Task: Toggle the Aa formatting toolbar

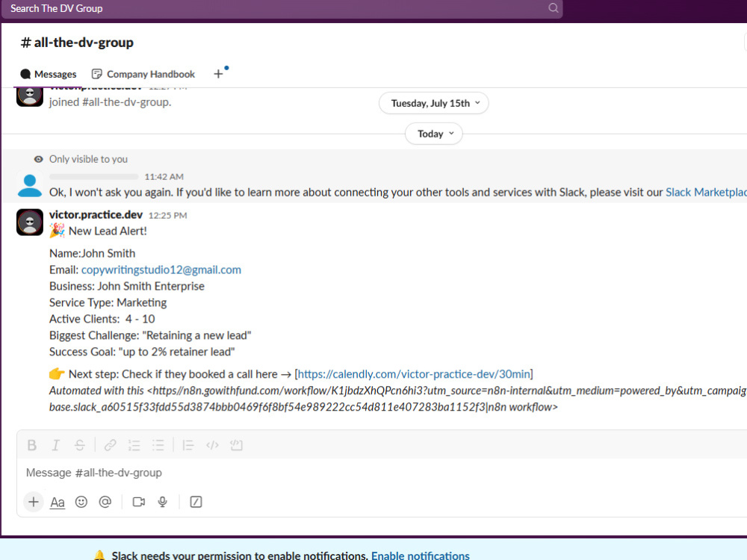Action: click(58, 502)
